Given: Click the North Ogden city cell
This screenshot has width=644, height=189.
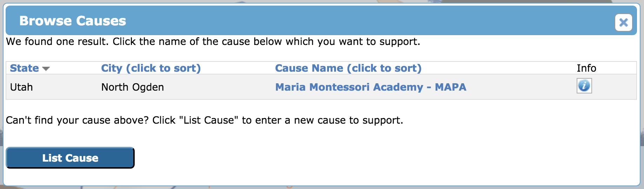Looking at the screenshot, I should pyautogui.click(x=132, y=87).
